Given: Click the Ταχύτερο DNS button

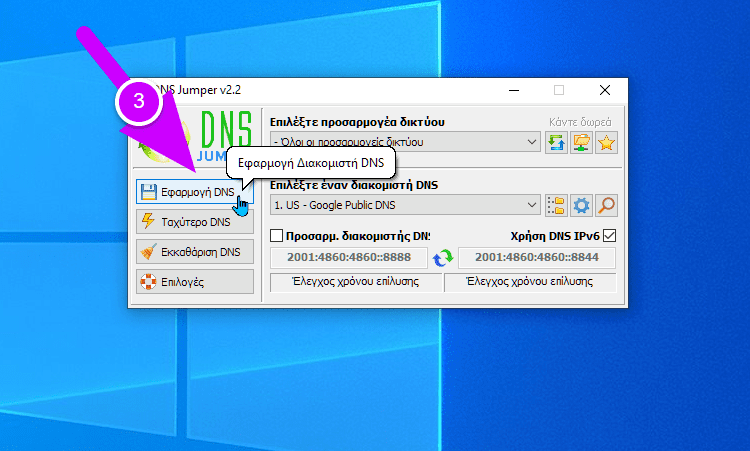Looking at the screenshot, I should pyautogui.click(x=195, y=222).
